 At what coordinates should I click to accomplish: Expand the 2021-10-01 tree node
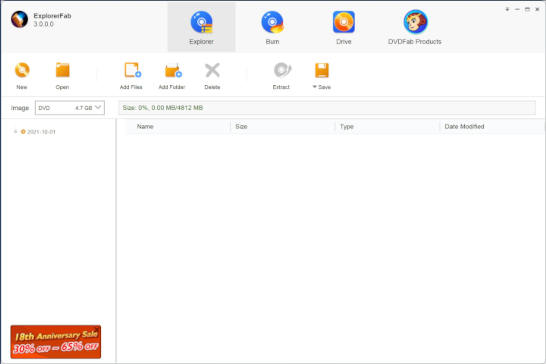[x=15, y=132]
